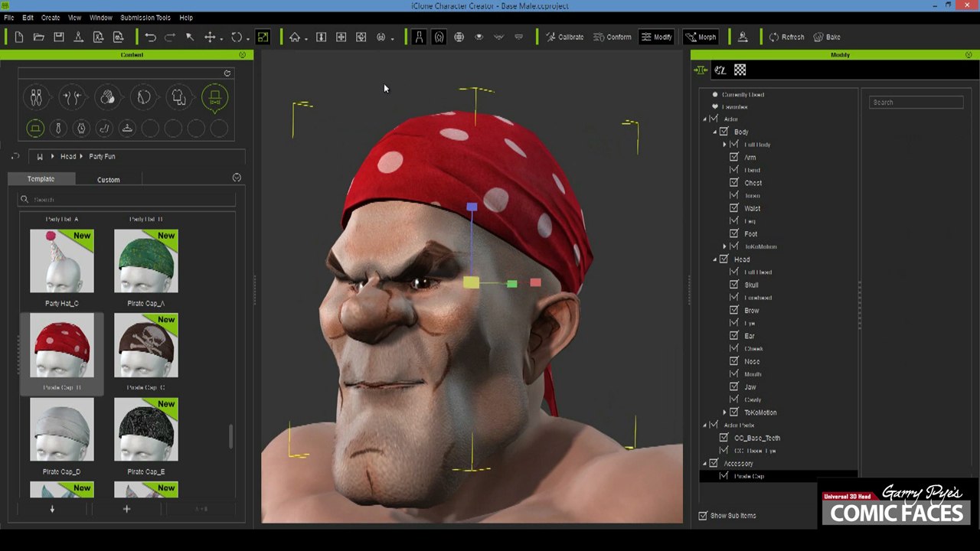The width and height of the screenshot is (980, 551).
Task: Toggle the full-body figure view icon
Action: click(419, 37)
